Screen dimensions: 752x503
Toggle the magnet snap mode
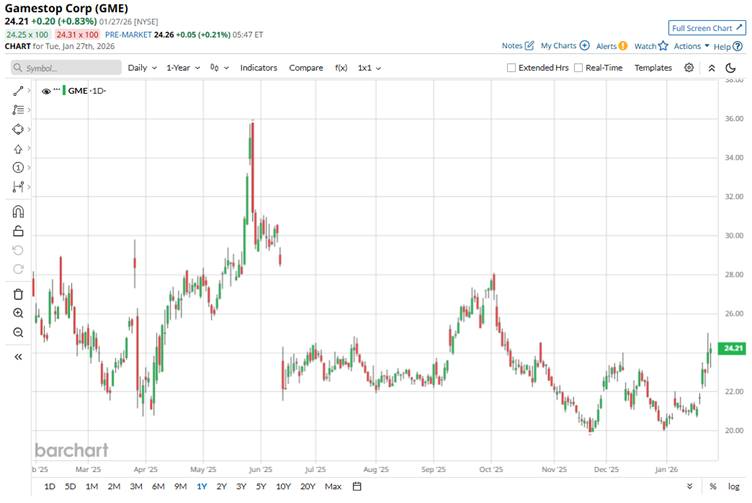pos(18,211)
